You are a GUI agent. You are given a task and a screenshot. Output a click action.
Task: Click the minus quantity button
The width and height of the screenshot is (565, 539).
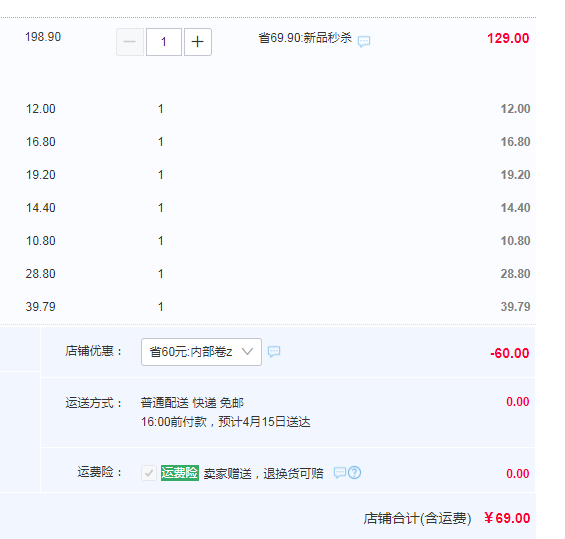(x=130, y=42)
